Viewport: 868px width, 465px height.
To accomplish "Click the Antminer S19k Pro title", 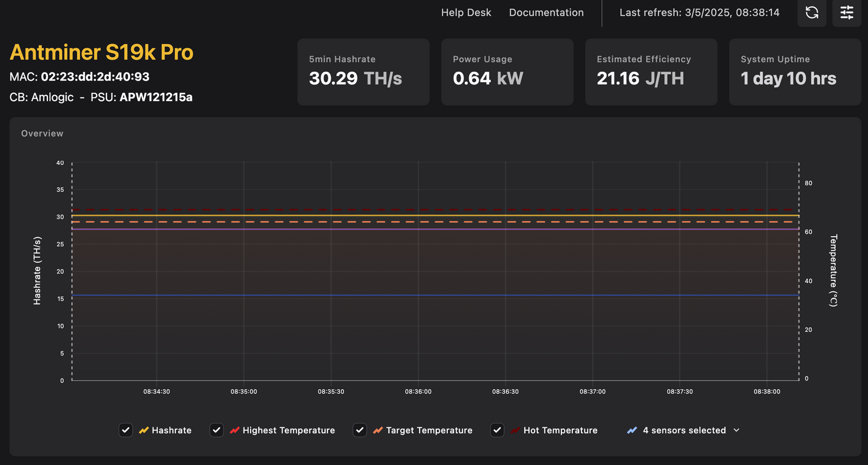I will pyautogui.click(x=101, y=52).
